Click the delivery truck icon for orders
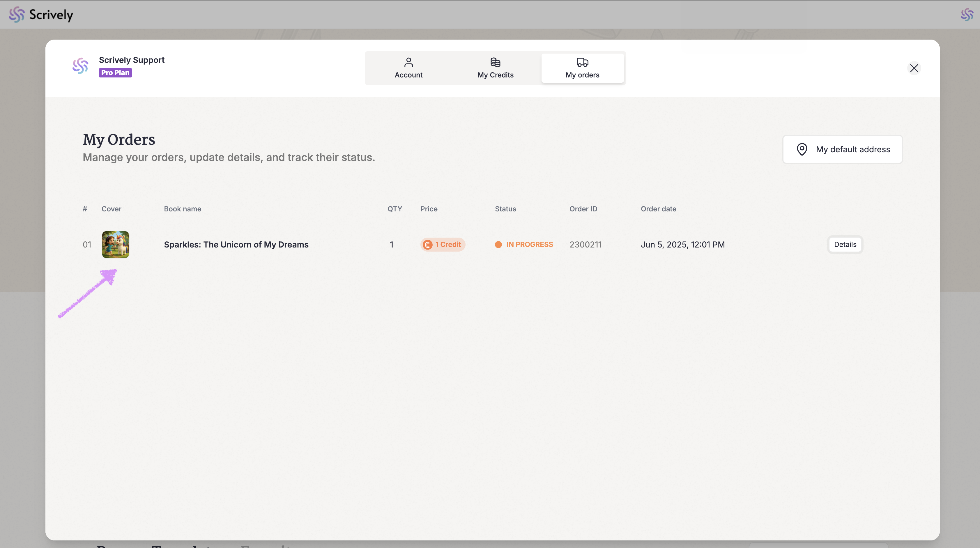The height and width of the screenshot is (548, 980). click(582, 62)
